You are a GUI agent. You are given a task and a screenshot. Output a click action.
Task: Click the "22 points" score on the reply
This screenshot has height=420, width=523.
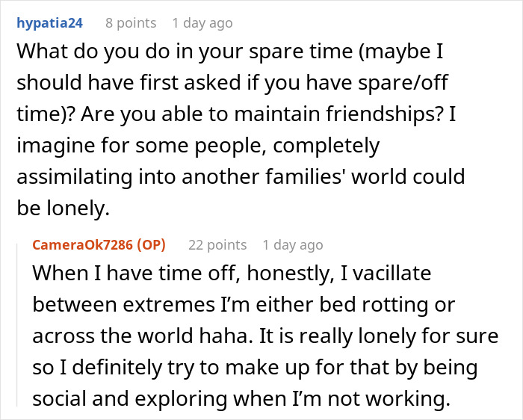pyautogui.click(x=217, y=245)
